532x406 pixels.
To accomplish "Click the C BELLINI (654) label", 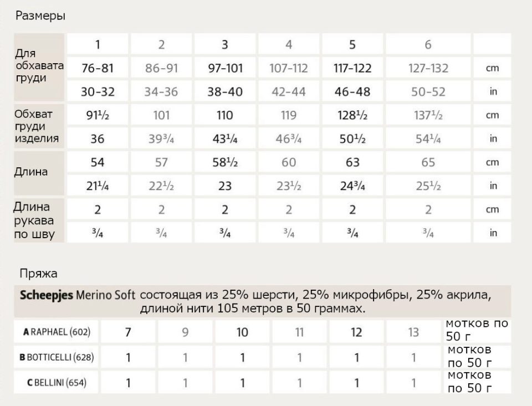I will pyautogui.click(x=57, y=383).
